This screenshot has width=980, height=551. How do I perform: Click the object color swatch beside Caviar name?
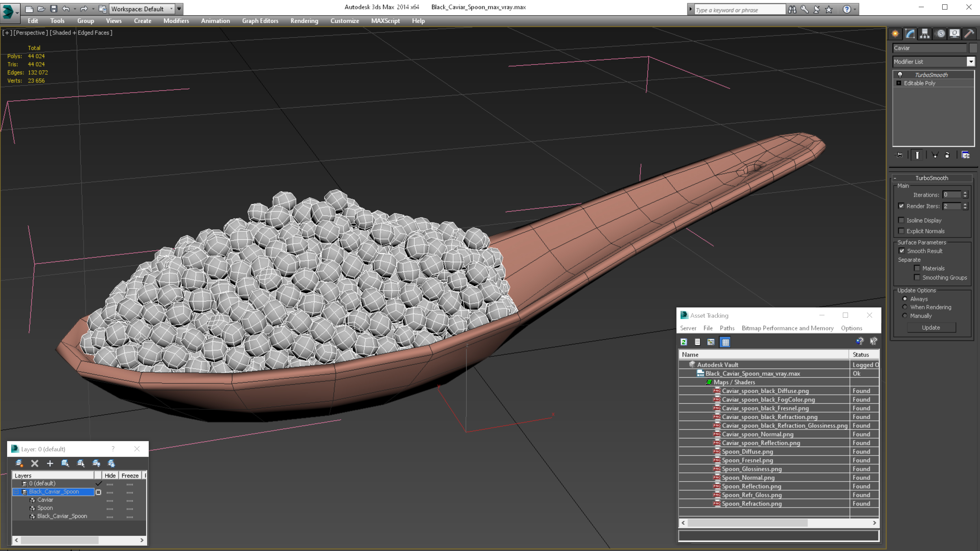(x=973, y=48)
